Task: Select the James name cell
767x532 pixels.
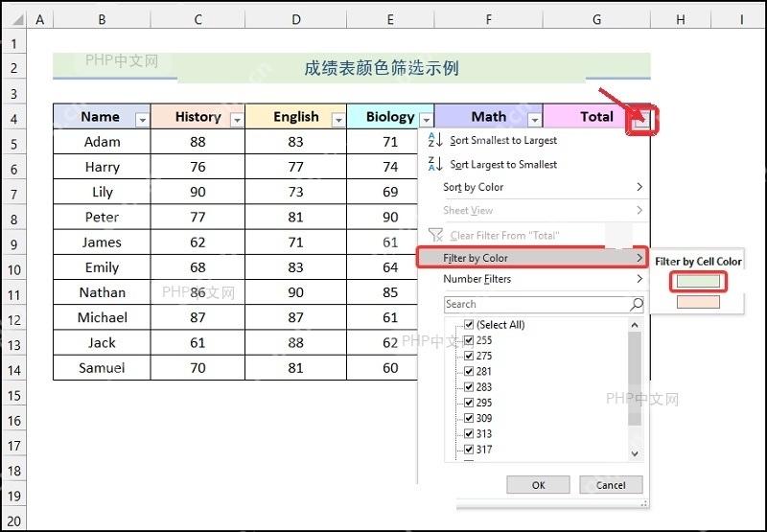Action: click(102, 243)
